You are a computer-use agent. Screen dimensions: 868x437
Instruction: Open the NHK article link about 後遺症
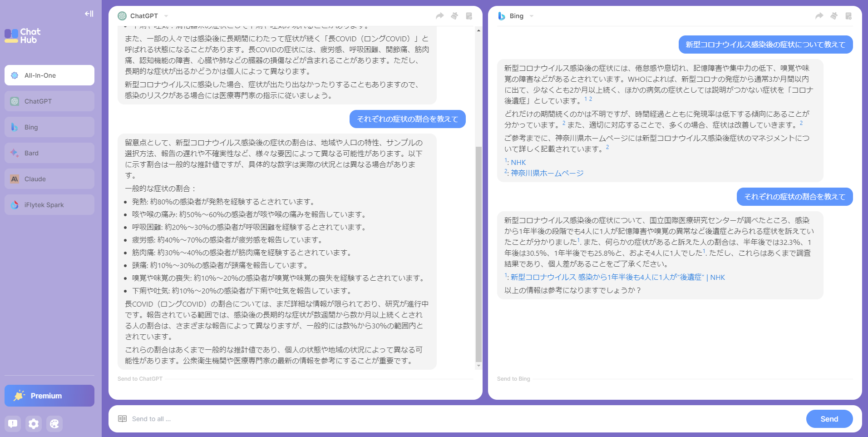tap(618, 277)
